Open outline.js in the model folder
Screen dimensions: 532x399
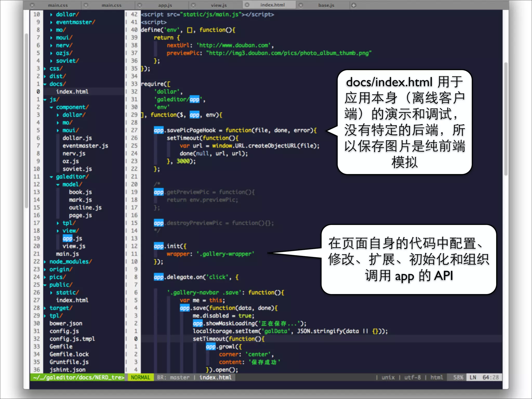(85, 208)
